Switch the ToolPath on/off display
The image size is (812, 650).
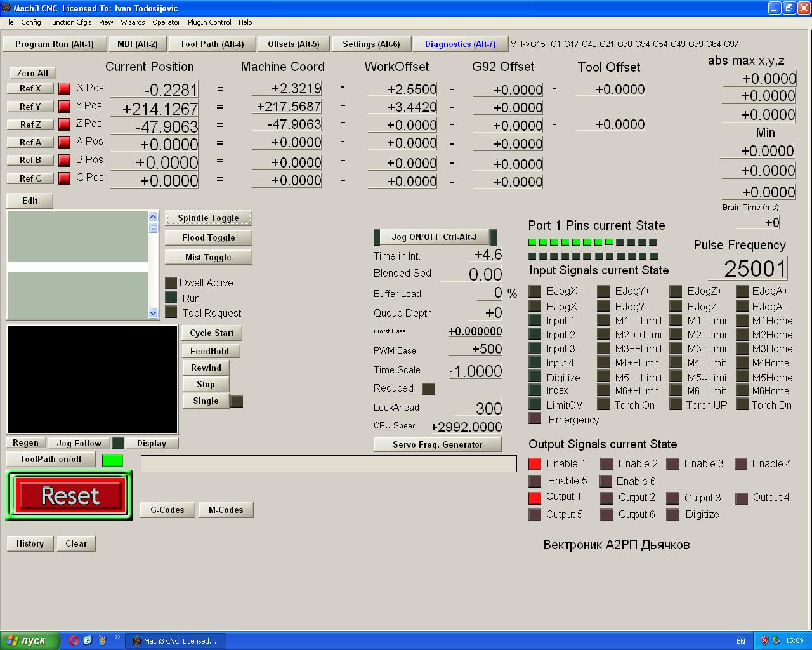(x=51, y=459)
